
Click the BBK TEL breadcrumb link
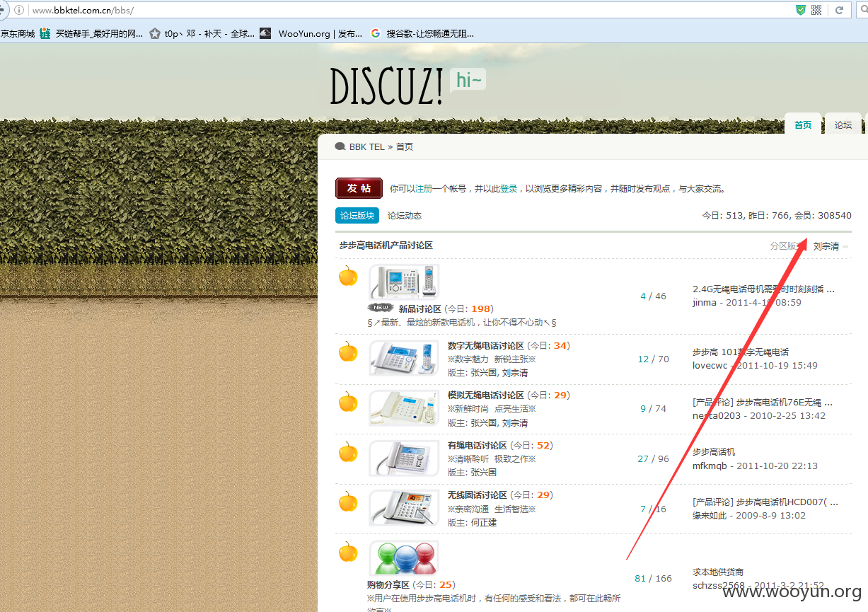coord(367,147)
